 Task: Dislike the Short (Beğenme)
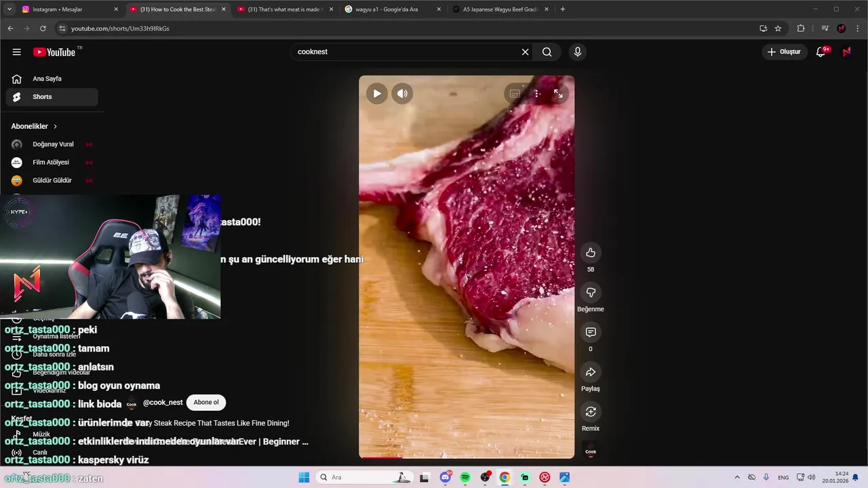point(591,292)
